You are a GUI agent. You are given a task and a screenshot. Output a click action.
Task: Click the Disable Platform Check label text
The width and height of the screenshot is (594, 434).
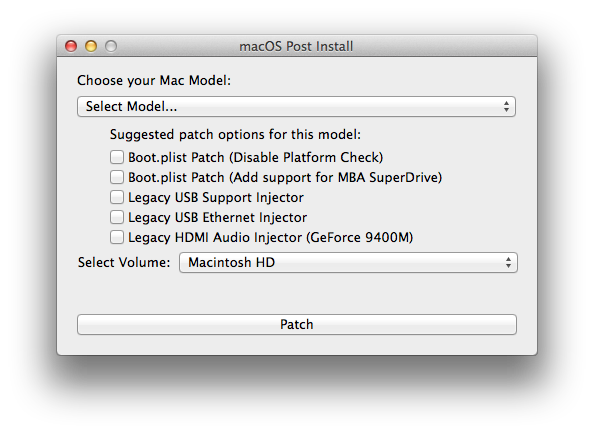[306, 157]
